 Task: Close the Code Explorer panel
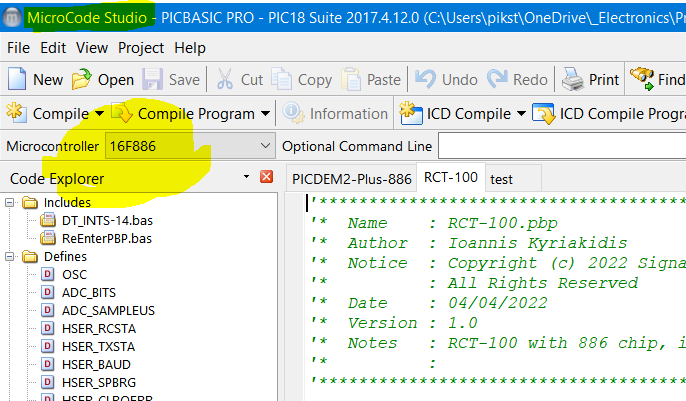(x=266, y=178)
